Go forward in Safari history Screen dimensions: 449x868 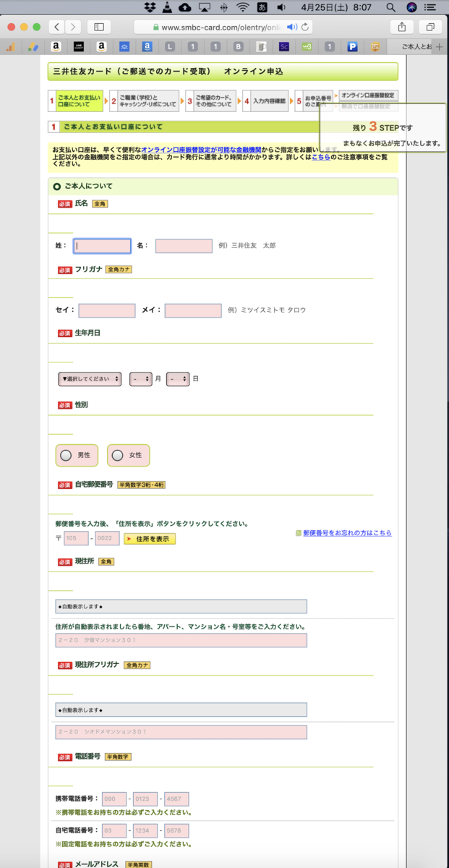pos(73,27)
